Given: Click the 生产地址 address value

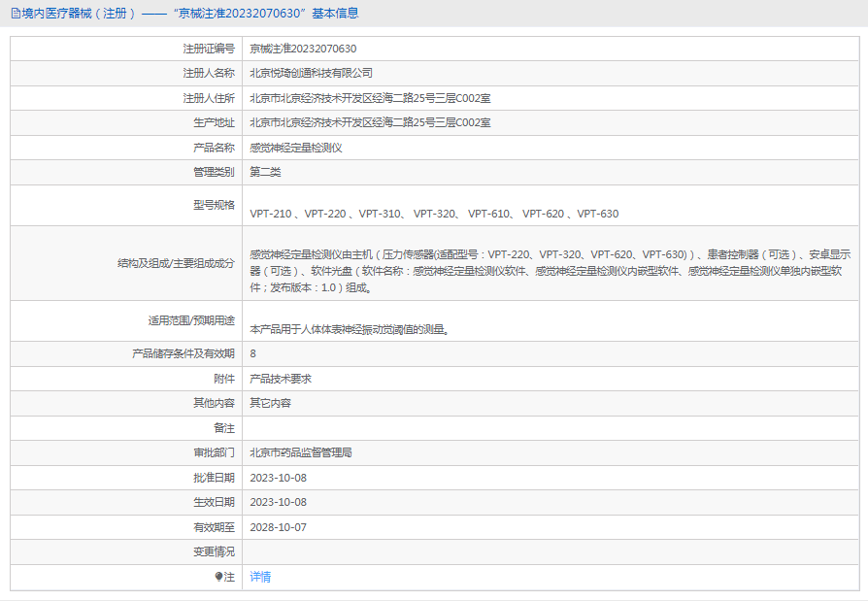Looking at the screenshot, I should point(370,123).
